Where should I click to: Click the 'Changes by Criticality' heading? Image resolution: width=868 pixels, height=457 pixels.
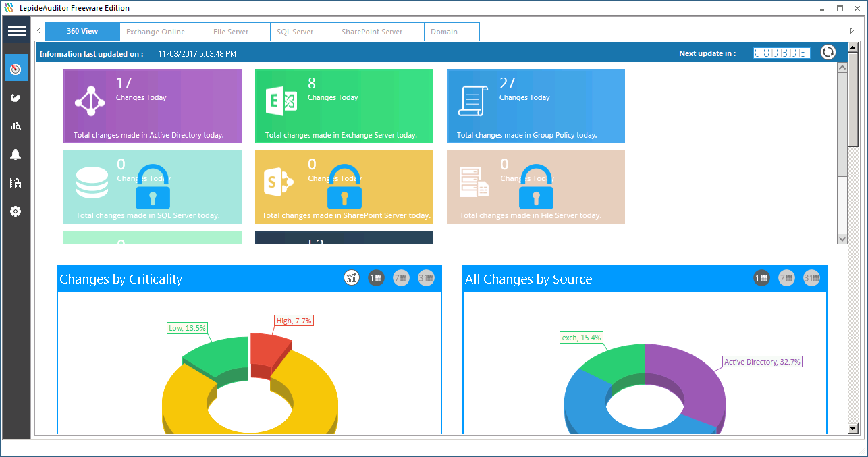click(121, 279)
